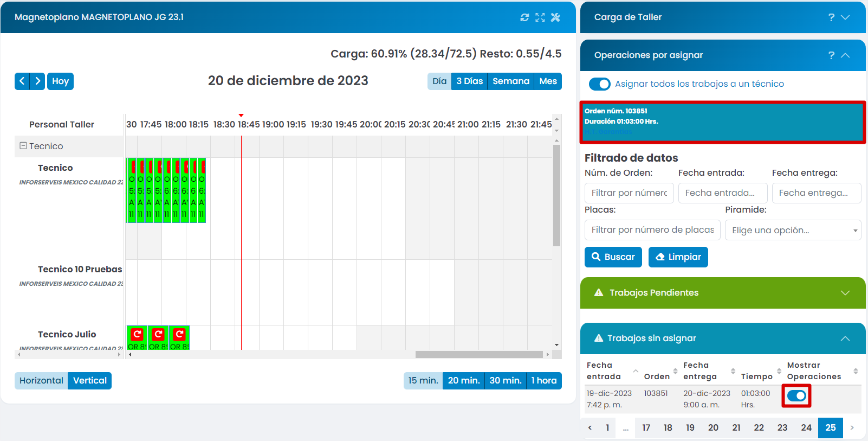Toggle Mostrar Operaciones for order 103851
The width and height of the screenshot is (868, 441).
point(796,396)
